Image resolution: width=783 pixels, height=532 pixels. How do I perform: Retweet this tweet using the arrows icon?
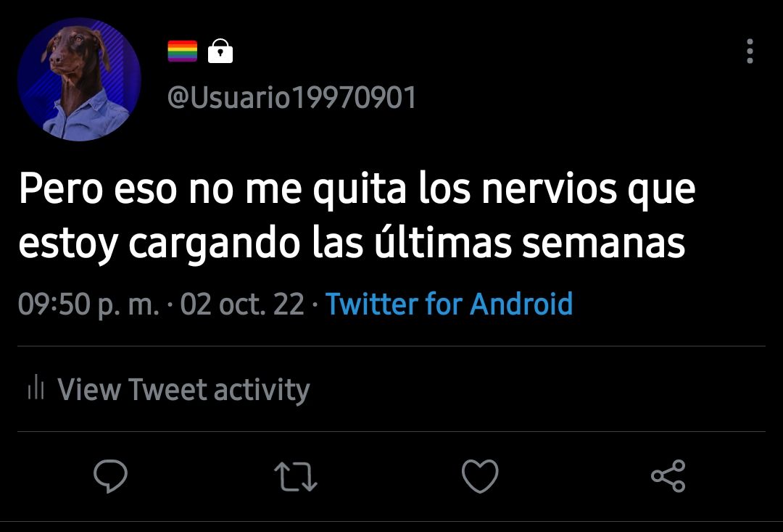pos(296,477)
